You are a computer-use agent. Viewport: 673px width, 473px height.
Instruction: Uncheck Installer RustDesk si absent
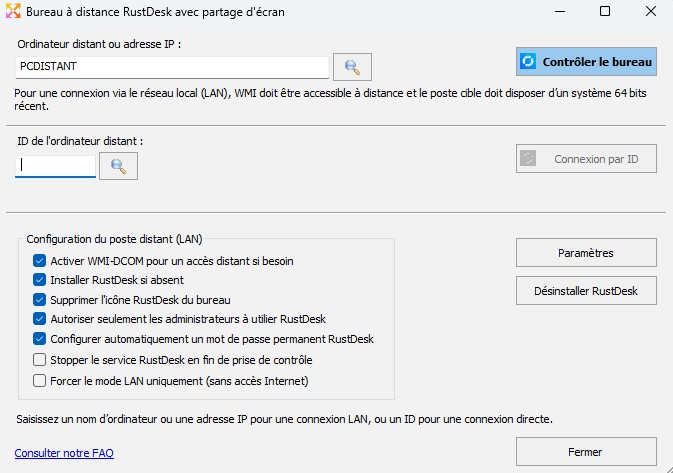(x=40, y=281)
